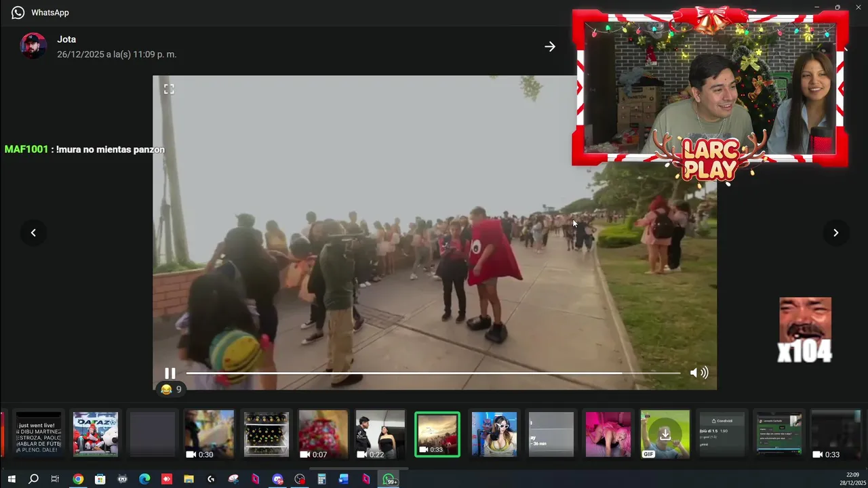This screenshot has height=488, width=868.
Task: Enter fullscreen with the expand icon
Action: tap(169, 89)
